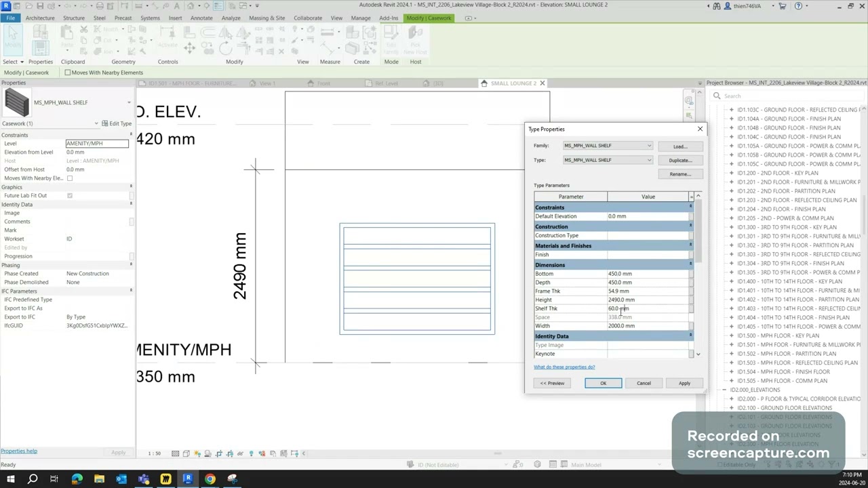868x488 pixels.
Task: Enable Moves With Nearby Elements in options bar
Action: [67, 73]
